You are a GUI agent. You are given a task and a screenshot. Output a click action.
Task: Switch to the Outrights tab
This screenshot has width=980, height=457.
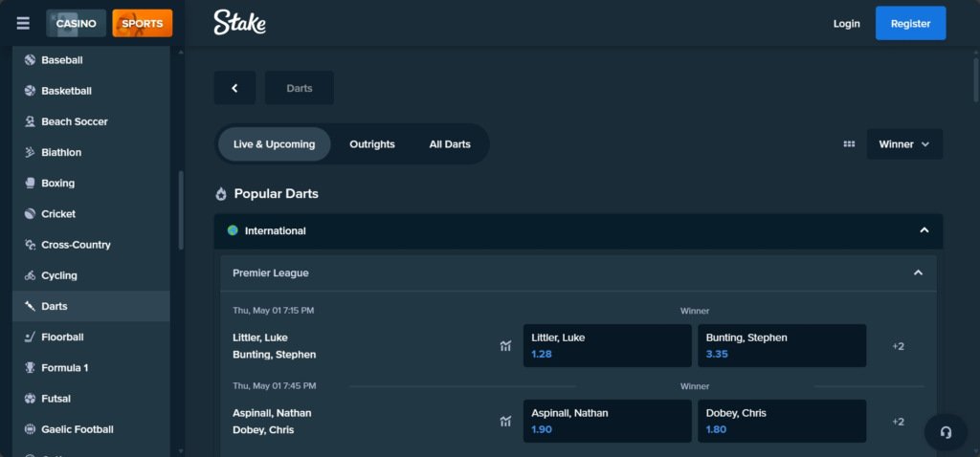pyautogui.click(x=372, y=144)
